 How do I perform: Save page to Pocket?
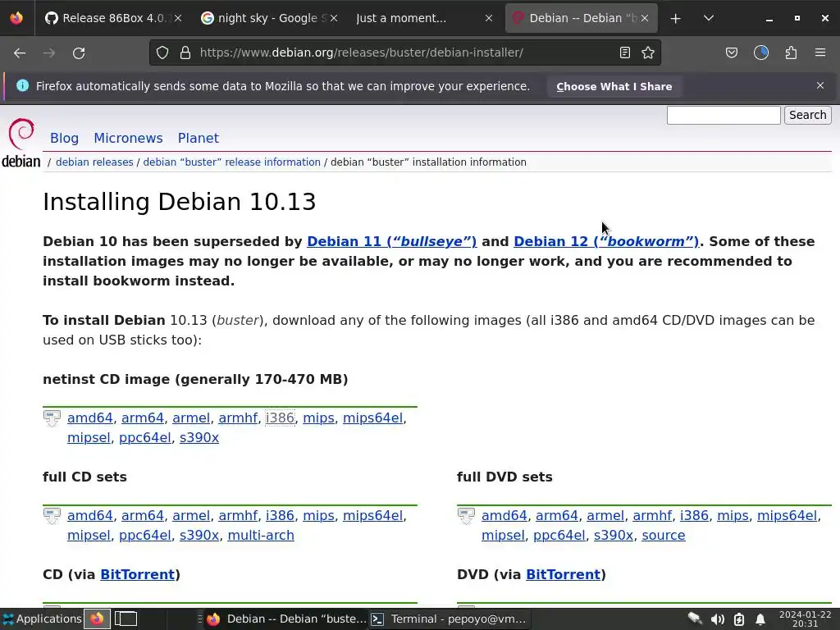[731, 52]
